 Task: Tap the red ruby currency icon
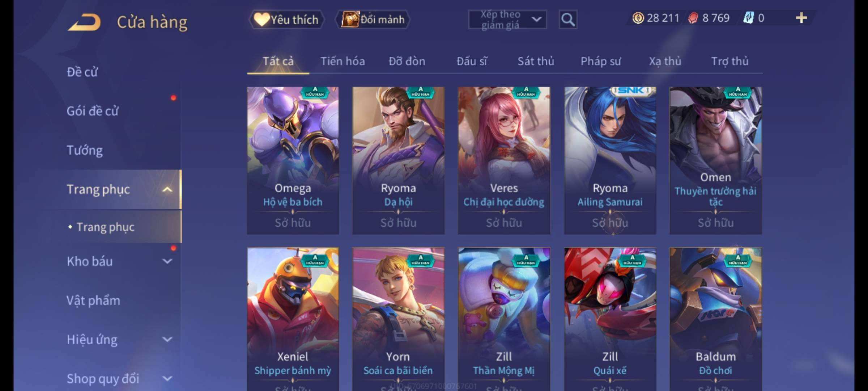(693, 18)
